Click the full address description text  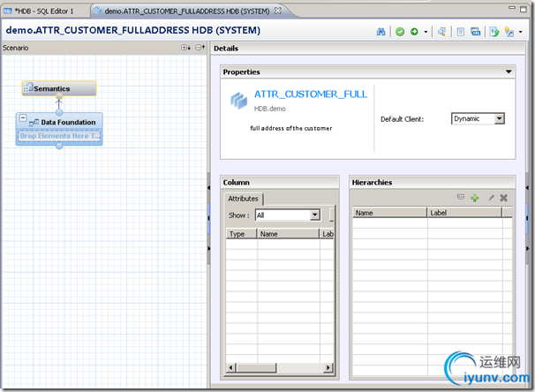[291, 128]
